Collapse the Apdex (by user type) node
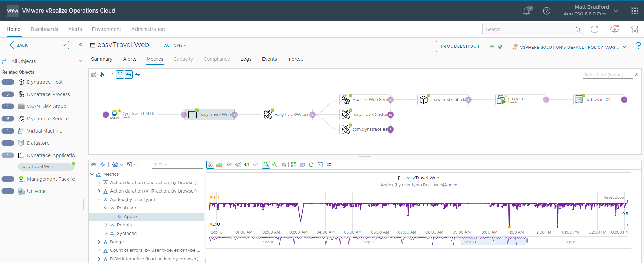The width and height of the screenshot is (644, 263). point(99,200)
